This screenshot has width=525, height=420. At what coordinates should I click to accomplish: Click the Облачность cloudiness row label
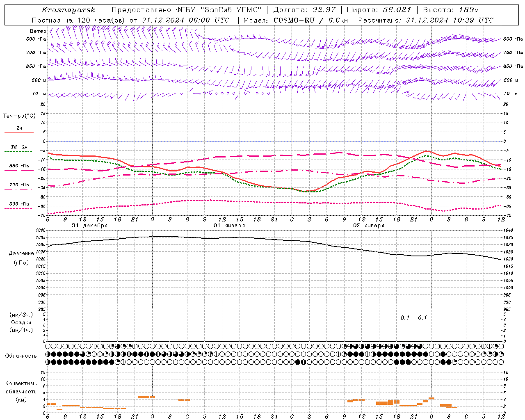21,356
